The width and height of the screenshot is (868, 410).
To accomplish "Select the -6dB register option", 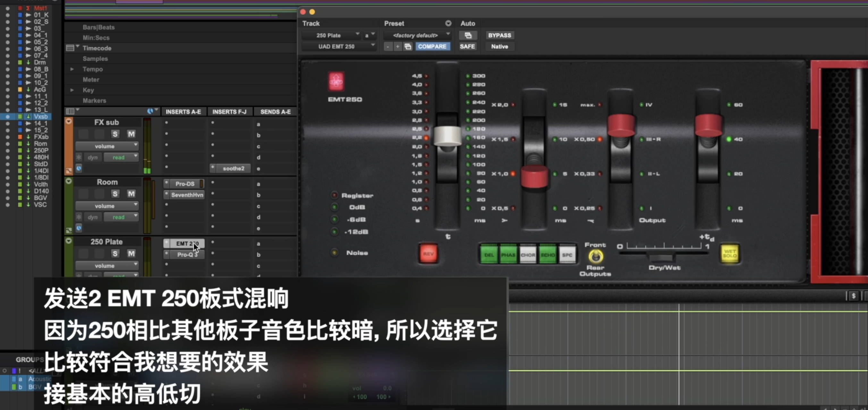I will (x=334, y=219).
